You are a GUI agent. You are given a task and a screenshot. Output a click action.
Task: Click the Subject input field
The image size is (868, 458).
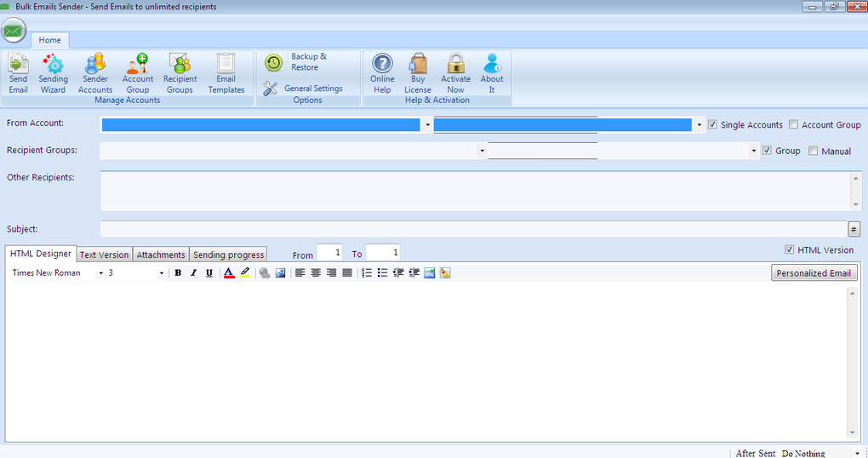(473, 229)
